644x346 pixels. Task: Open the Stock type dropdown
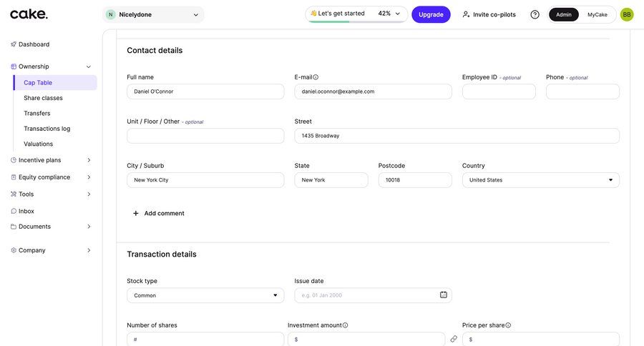tap(205, 295)
